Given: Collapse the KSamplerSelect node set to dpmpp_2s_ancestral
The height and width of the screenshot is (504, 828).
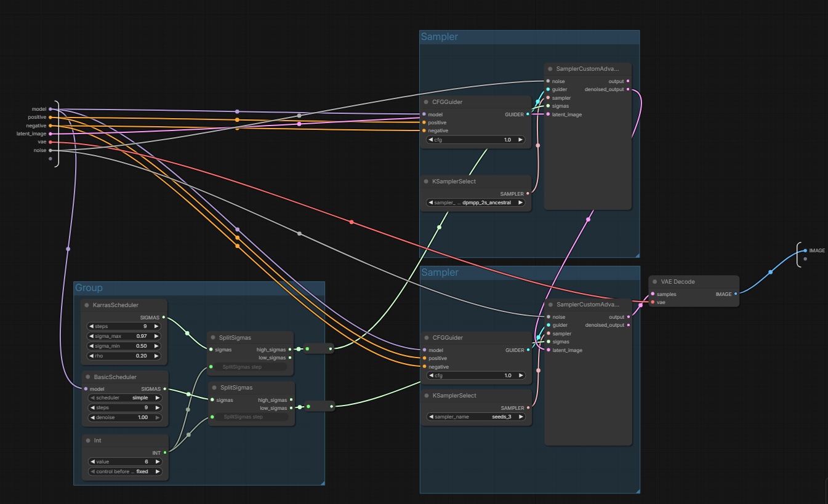Looking at the screenshot, I should click(x=426, y=182).
